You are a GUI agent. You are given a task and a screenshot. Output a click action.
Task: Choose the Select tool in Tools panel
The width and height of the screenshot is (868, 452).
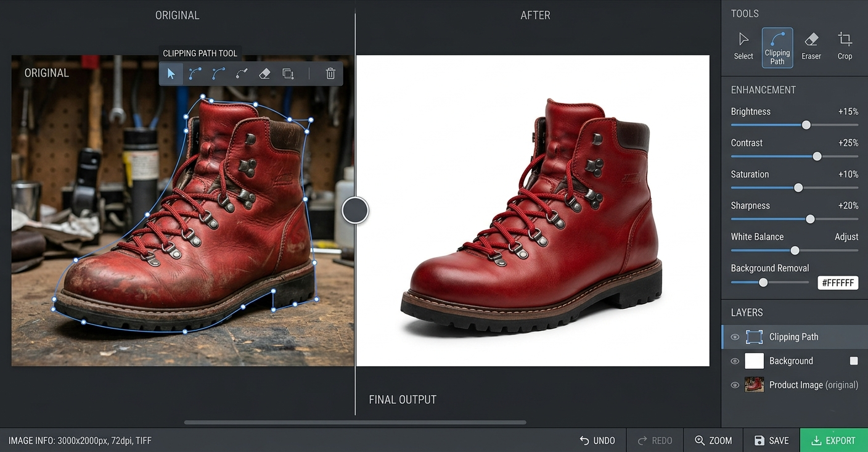743,46
